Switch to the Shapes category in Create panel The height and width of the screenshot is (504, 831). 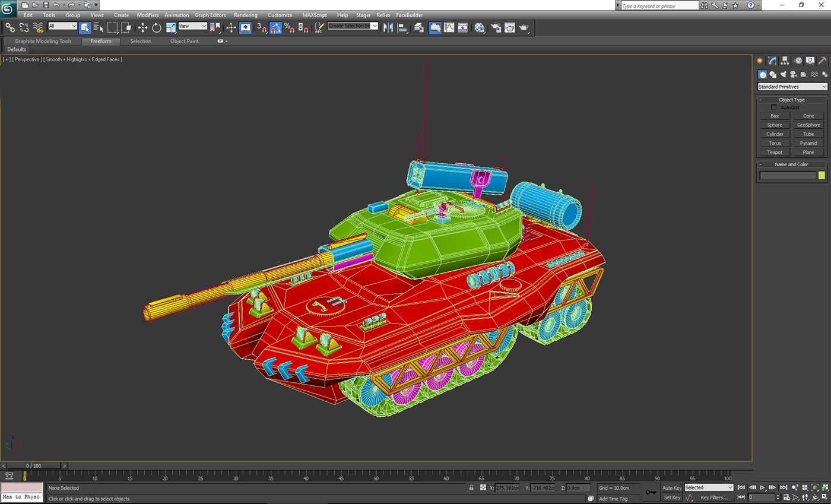click(x=773, y=74)
